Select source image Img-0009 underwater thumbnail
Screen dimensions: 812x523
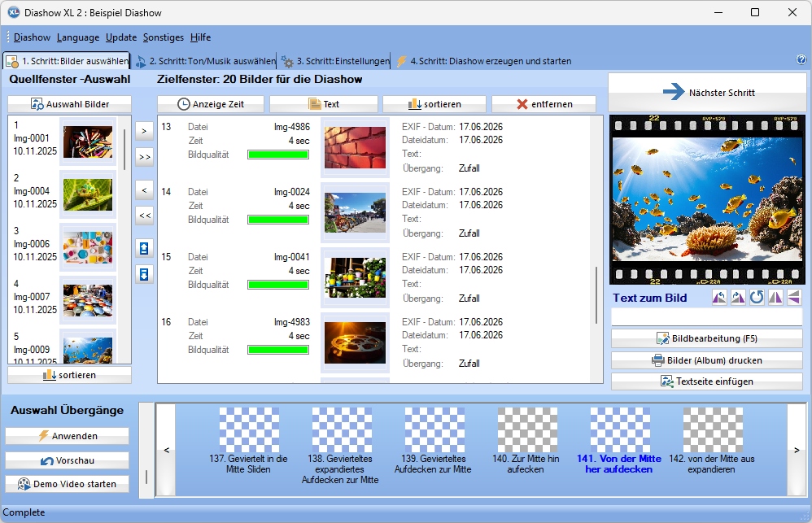coord(88,350)
